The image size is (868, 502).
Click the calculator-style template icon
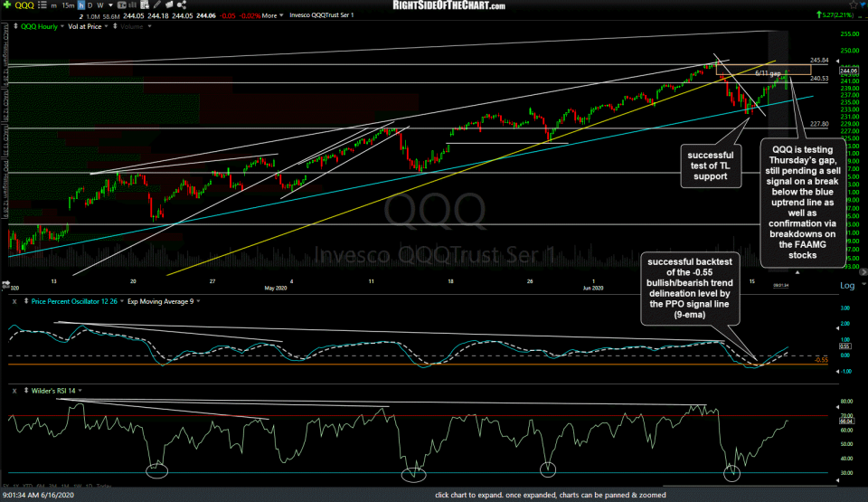click(x=146, y=5)
